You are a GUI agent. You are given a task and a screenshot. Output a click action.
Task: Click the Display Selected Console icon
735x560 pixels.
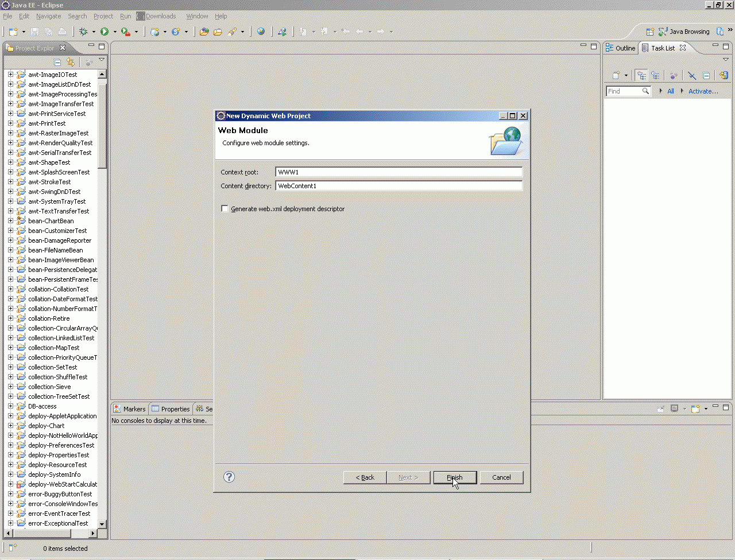click(x=675, y=409)
